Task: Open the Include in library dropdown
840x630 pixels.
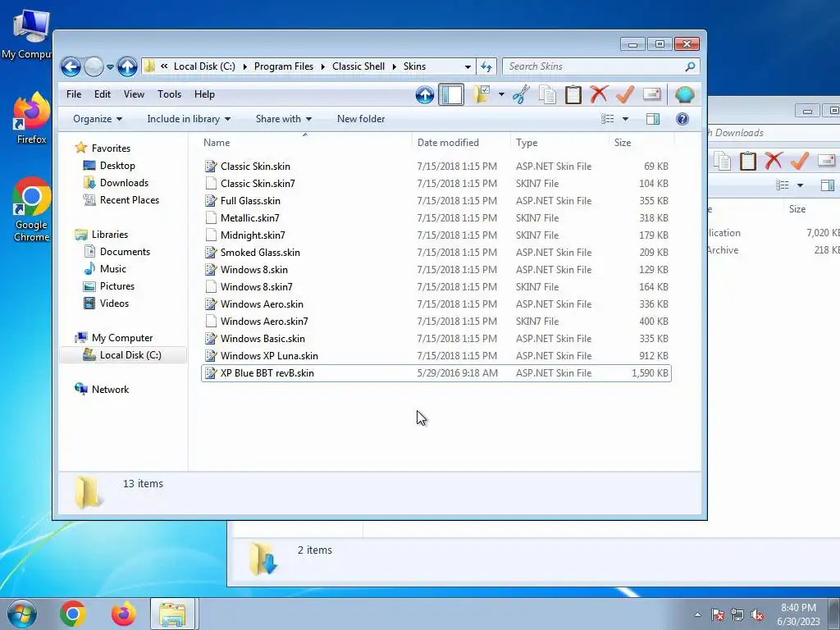Action: click(x=189, y=119)
